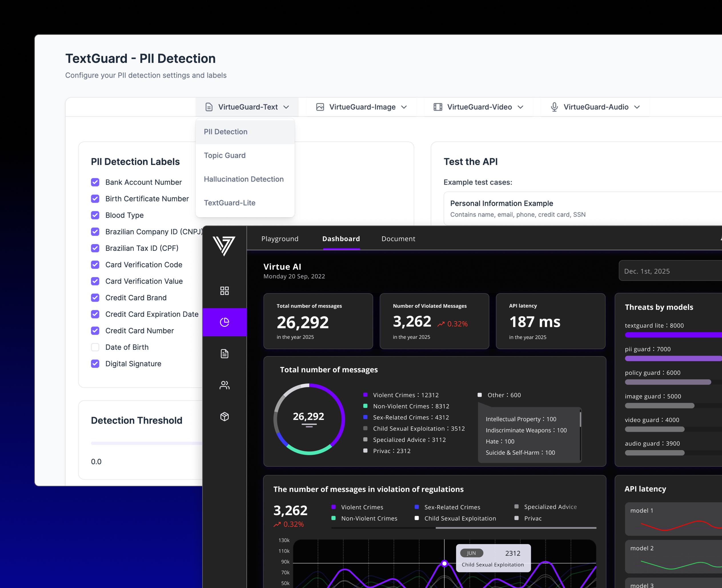Open the VirtueGuard-Audio dropdown chevron
This screenshot has width=722, height=588.
click(637, 107)
